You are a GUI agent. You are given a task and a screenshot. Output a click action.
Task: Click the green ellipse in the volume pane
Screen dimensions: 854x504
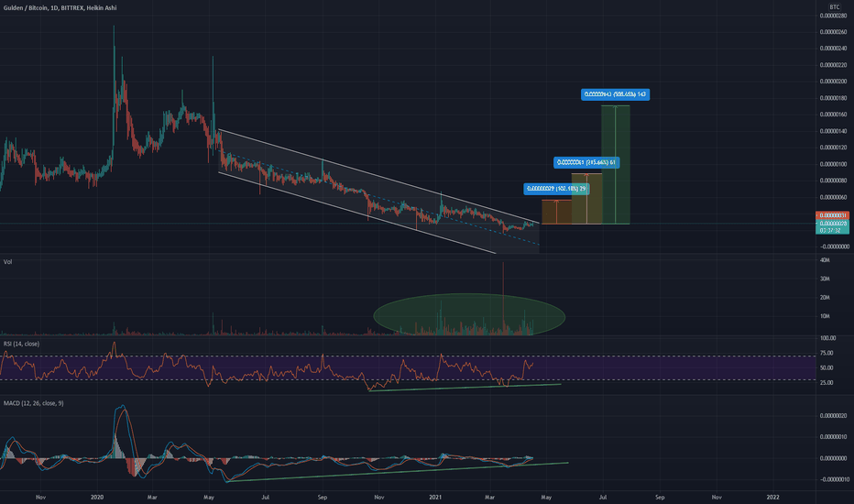[x=469, y=314]
